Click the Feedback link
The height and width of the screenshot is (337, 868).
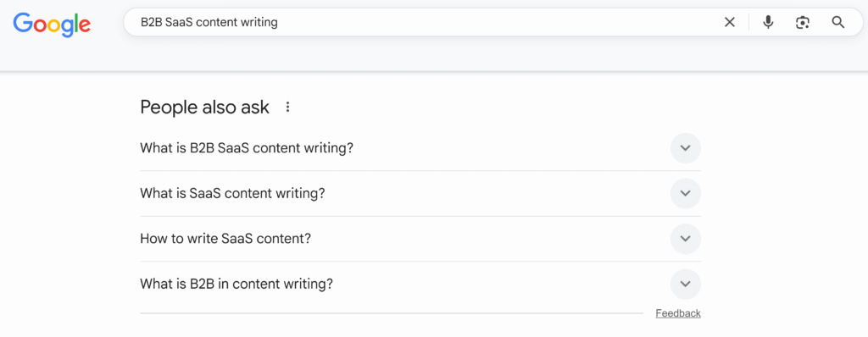(678, 313)
